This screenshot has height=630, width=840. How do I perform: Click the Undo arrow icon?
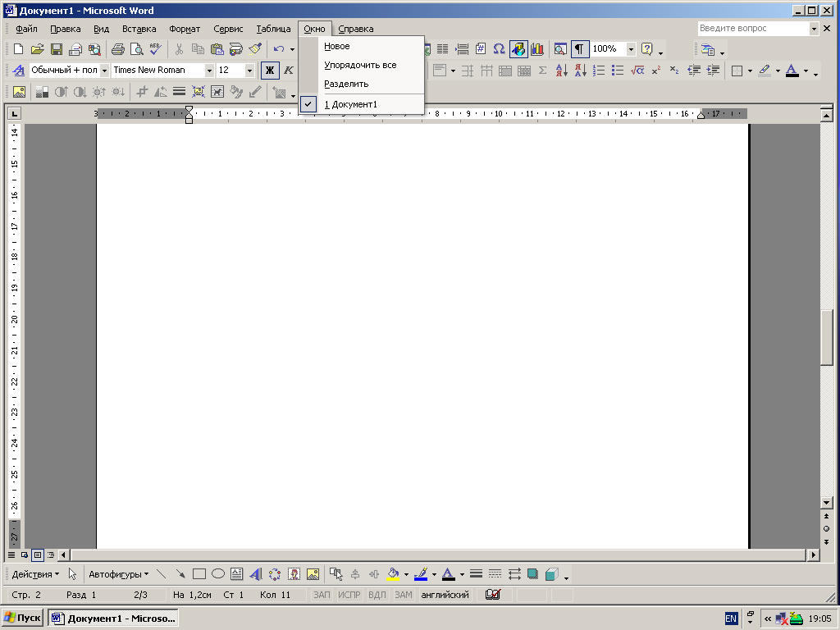point(279,49)
